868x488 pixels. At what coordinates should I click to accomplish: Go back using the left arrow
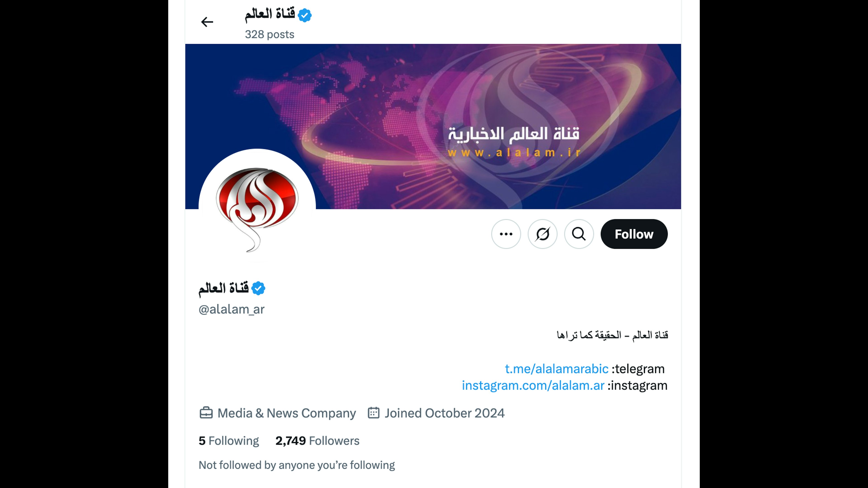207,22
